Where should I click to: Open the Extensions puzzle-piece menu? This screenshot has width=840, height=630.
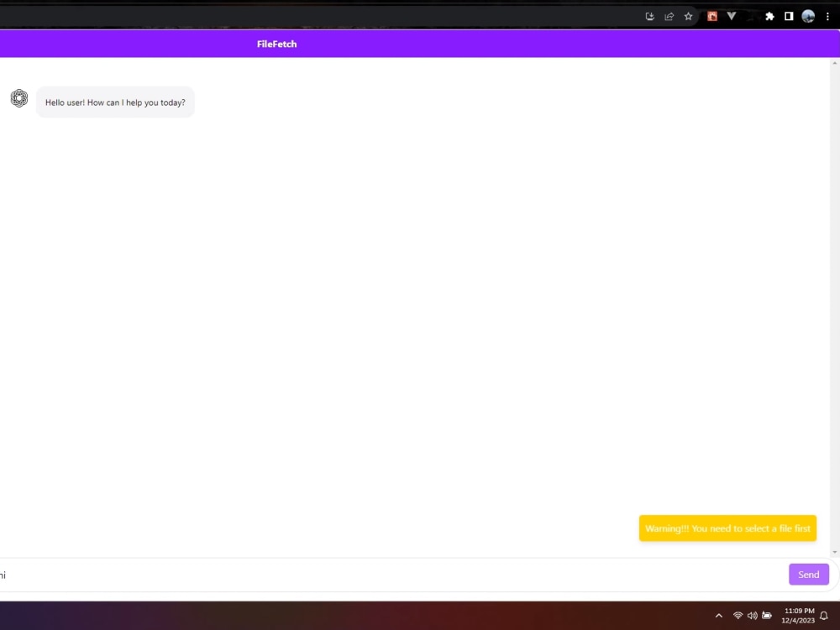(769, 17)
